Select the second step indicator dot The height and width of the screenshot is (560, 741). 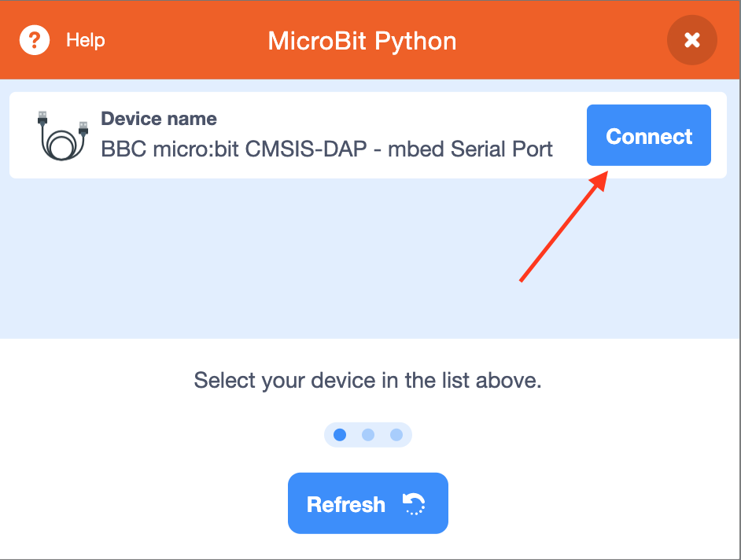coord(368,435)
